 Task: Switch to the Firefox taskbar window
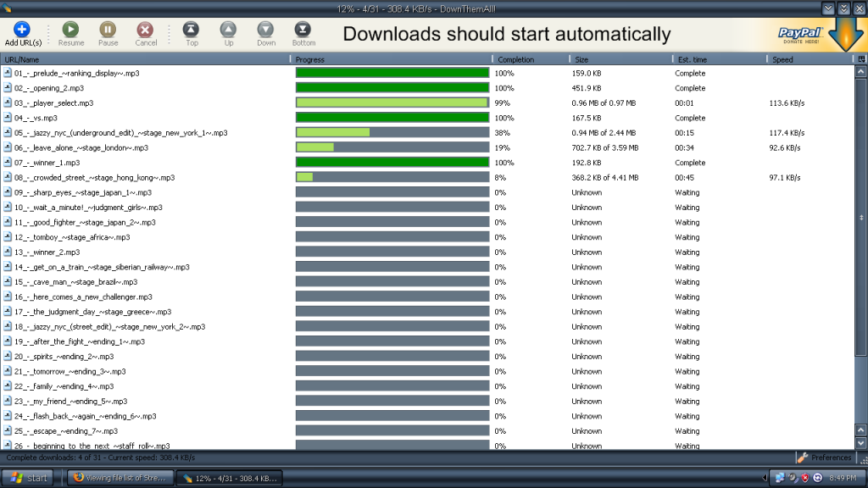pyautogui.click(x=121, y=478)
